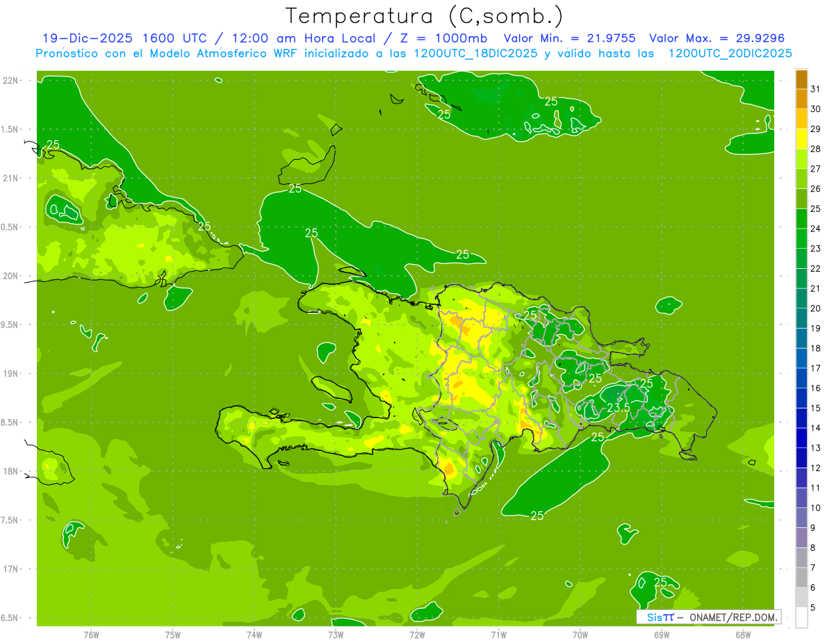Image resolution: width=834 pixels, height=644 pixels.
Task: Pick the dark orange swatch above 31
Action: coord(801,80)
